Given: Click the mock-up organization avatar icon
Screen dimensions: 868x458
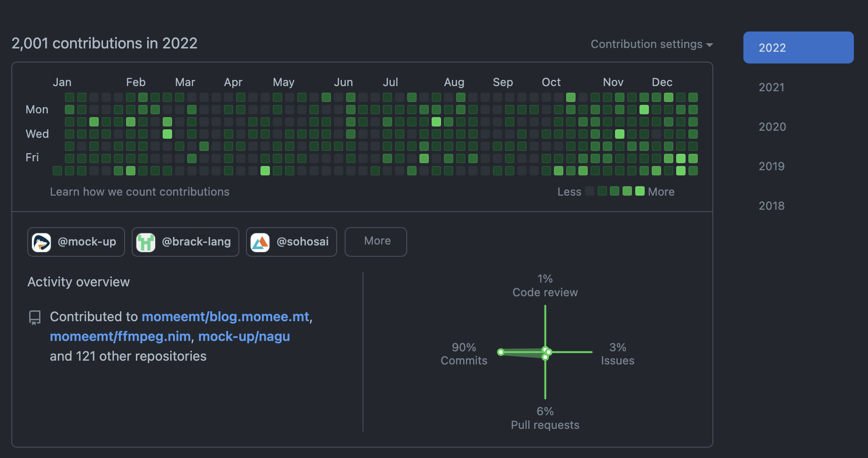Looking at the screenshot, I should [x=41, y=243].
